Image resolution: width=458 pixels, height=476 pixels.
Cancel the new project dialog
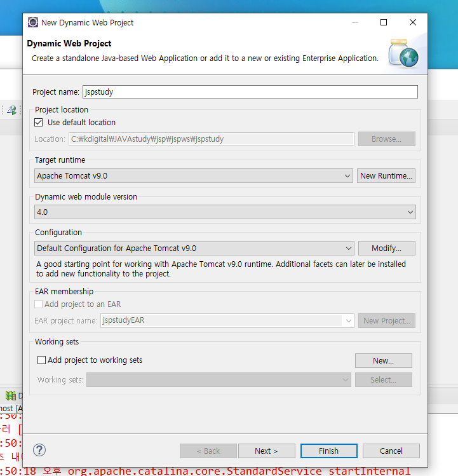391,451
